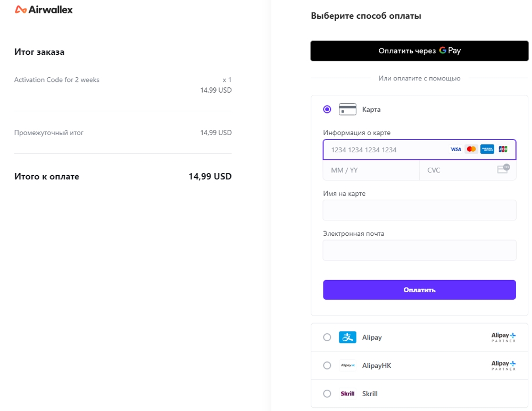Viewport: 532px width, 411px height.
Task: Click the Airwallex logo
Action: (44, 10)
